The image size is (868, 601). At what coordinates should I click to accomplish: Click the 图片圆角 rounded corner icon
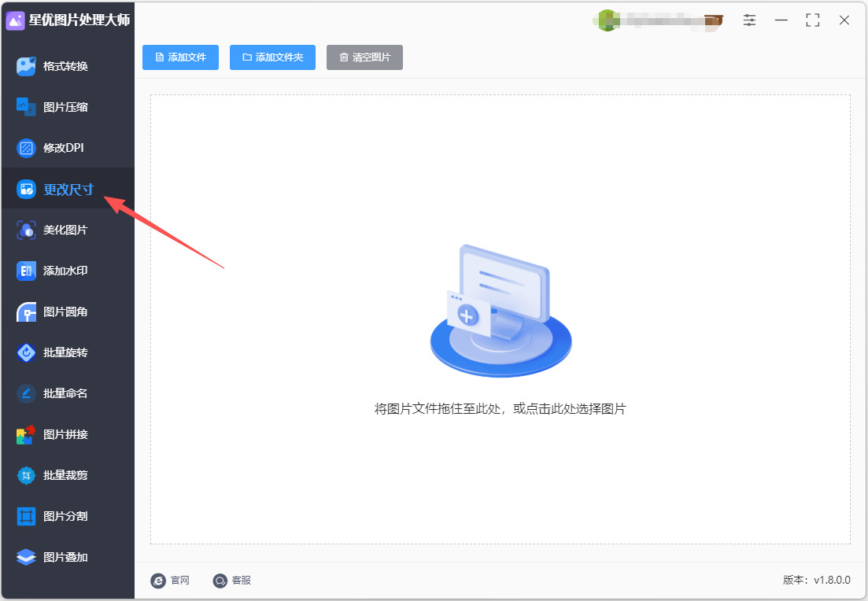click(x=26, y=312)
